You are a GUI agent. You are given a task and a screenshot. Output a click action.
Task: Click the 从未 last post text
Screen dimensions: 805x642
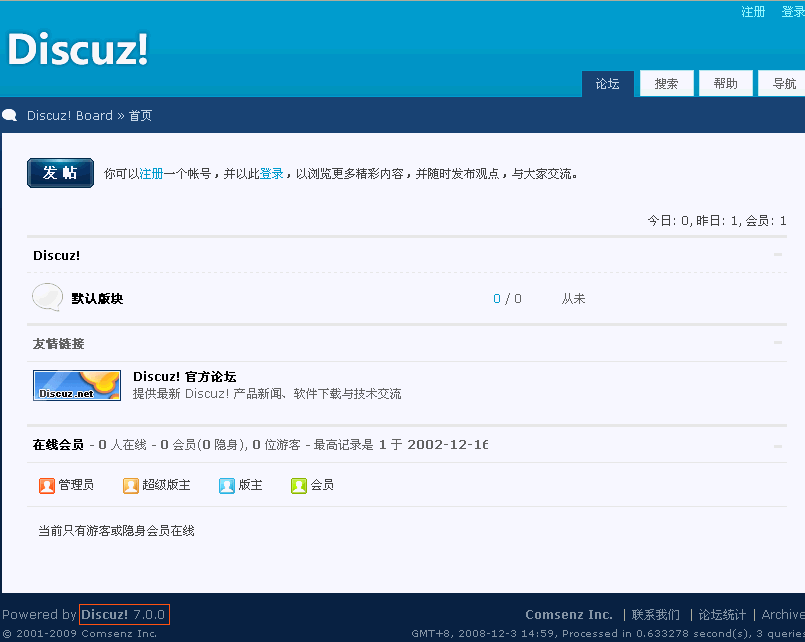point(573,299)
